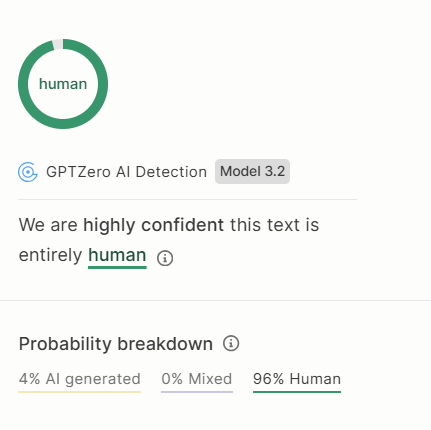The image size is (431, 430).
Task: Select the '96% Human' breakdown item
Action: click(297, 379)
